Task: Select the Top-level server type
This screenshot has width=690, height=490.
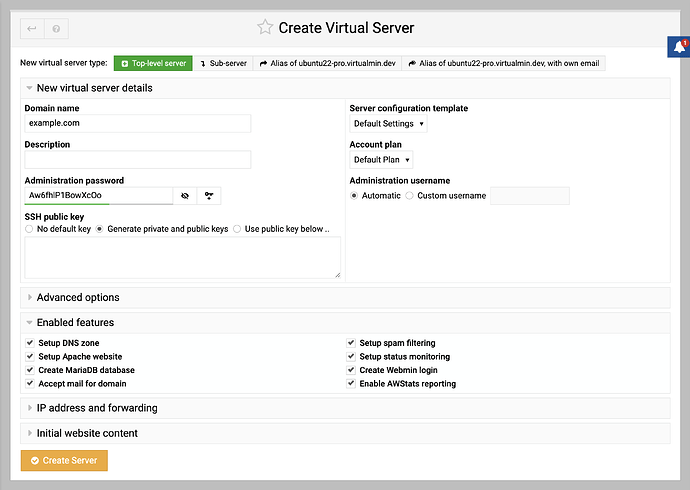Action: (153, 63)
